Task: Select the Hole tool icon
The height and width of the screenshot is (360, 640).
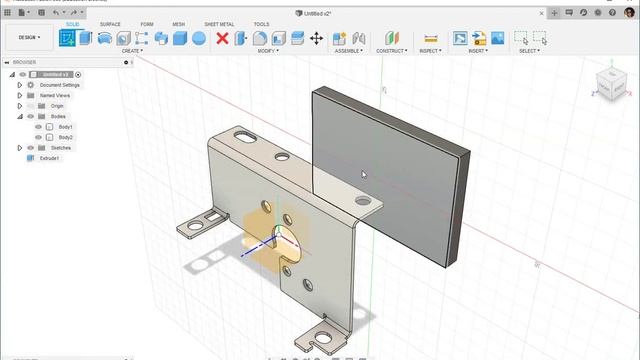Action: (123, 38)
